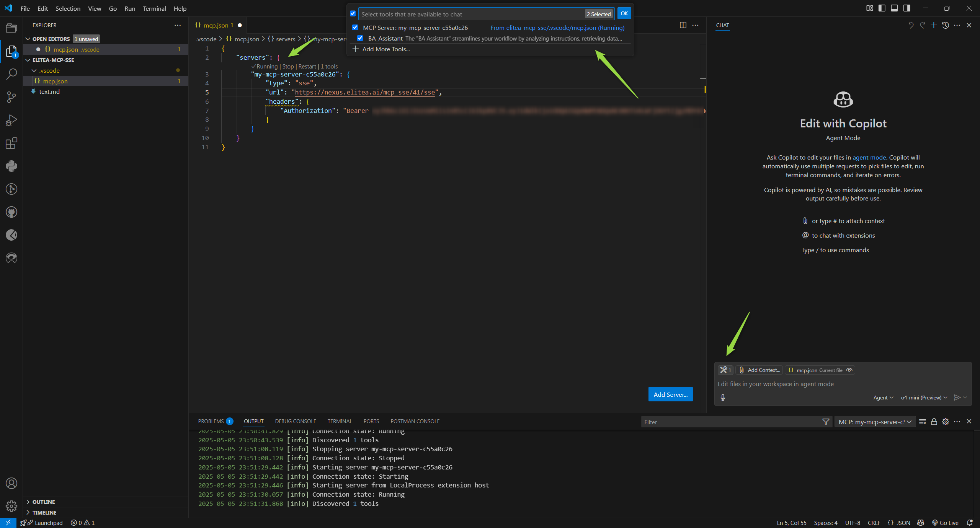Click Go Live in the status bar
The width and height of the screenshot is (980, 528).
pyautogui.click(x=945, y=523)
